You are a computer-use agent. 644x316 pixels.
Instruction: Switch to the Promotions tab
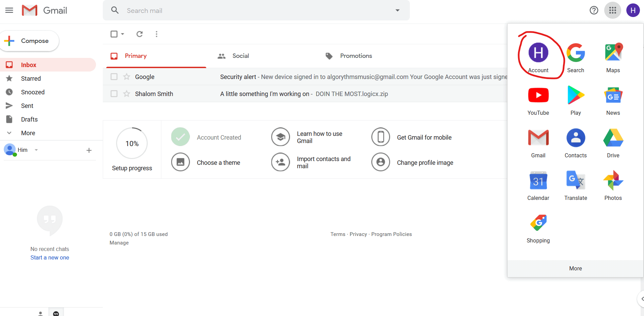[349, 56]
